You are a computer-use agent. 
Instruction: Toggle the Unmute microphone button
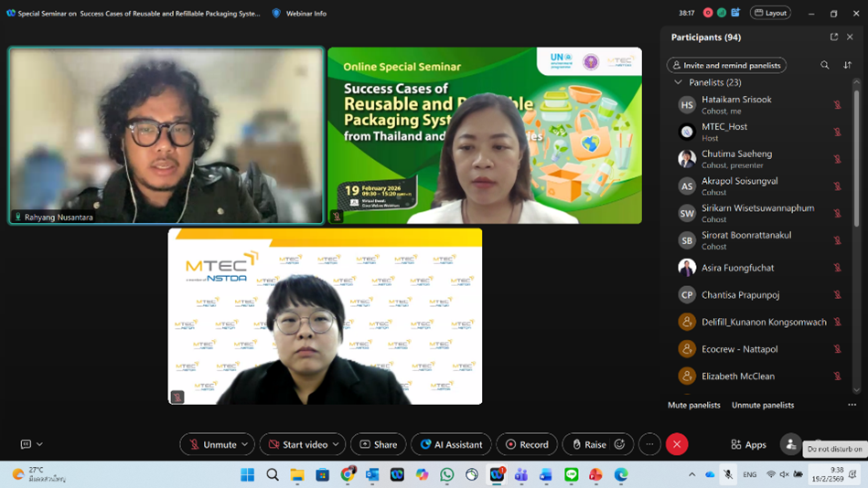pyautogui.click(x=212, y=445)
